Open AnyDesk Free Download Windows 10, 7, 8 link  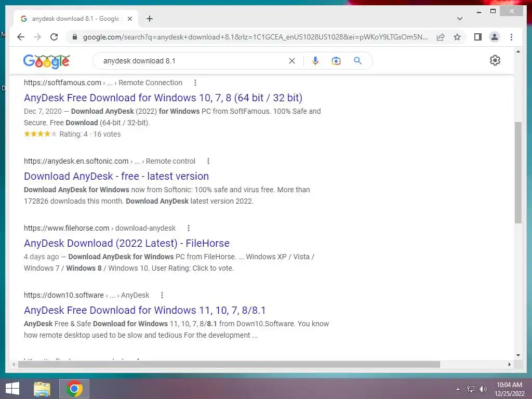point(163,98)
